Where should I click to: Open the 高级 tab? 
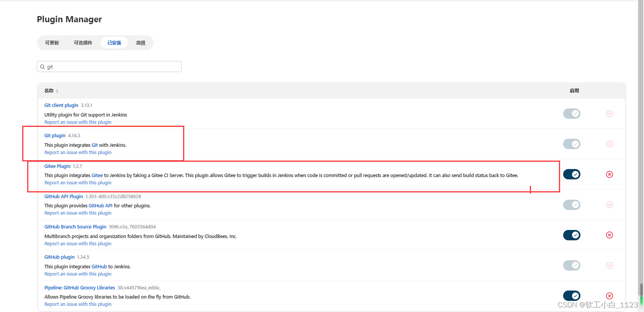pos(141,43)
